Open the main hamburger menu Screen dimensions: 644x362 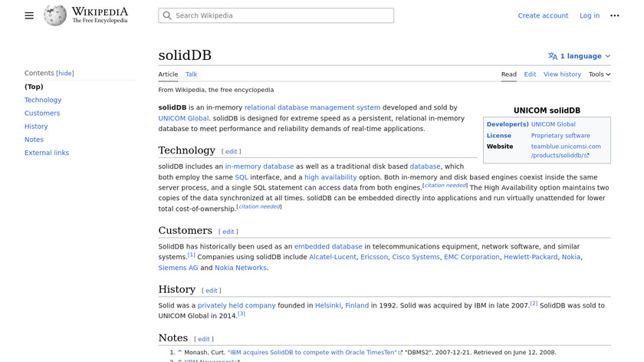pyautogui.click(x=29, y=15)
